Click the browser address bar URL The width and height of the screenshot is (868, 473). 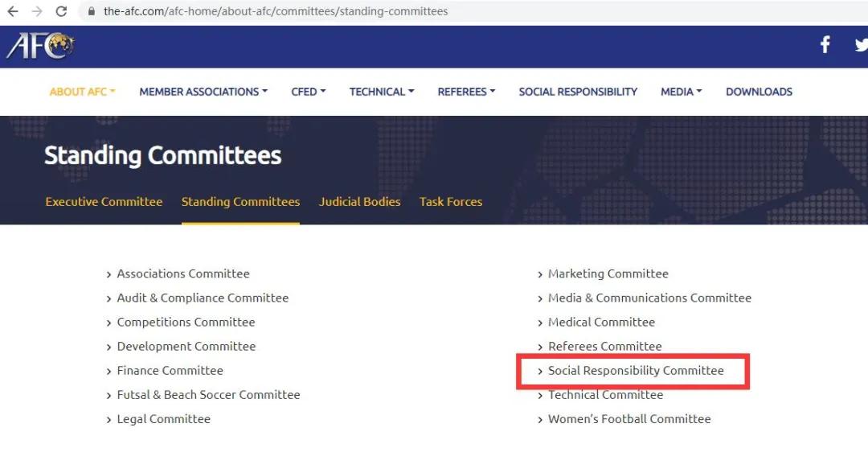(x=276, y=11)
